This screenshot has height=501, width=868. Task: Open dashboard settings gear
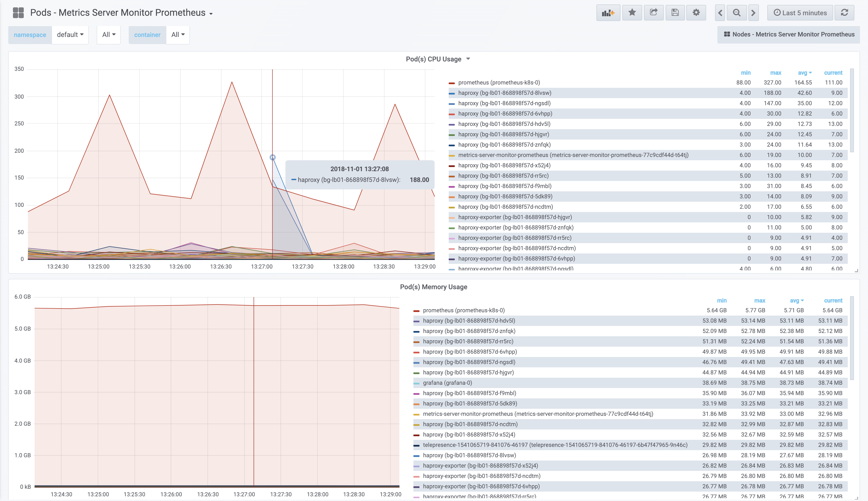(696, 13)
